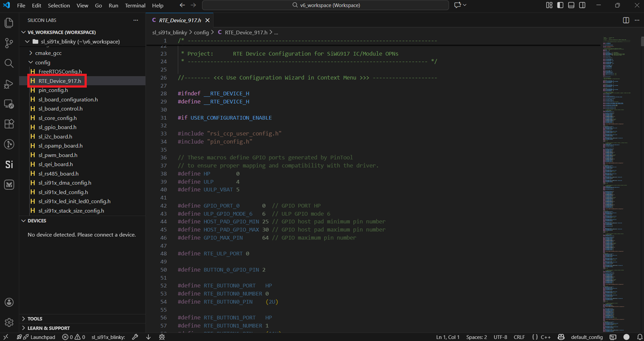Select the RTE_Device_917.h editor tab
Viewport: 644px width, 341px height.
pos(178,20)
